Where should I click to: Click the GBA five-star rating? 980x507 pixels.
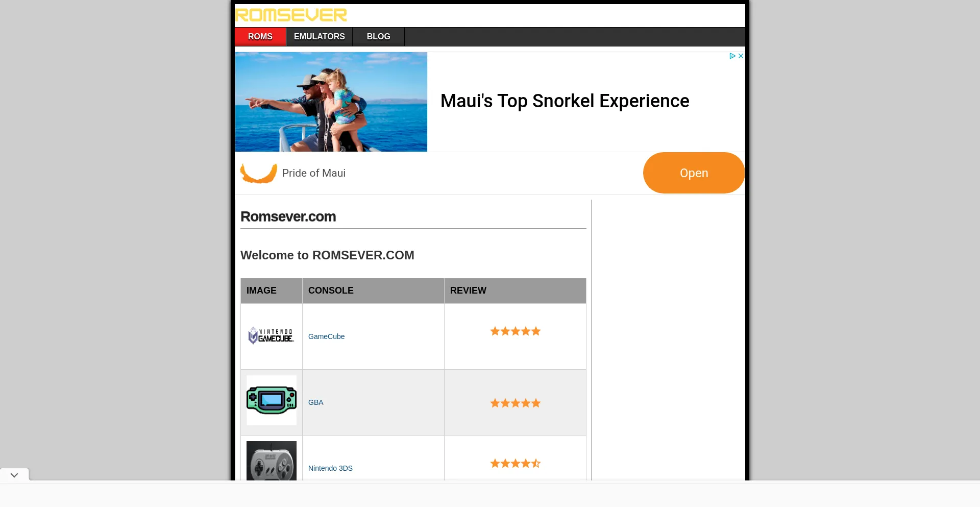point(515,403)
